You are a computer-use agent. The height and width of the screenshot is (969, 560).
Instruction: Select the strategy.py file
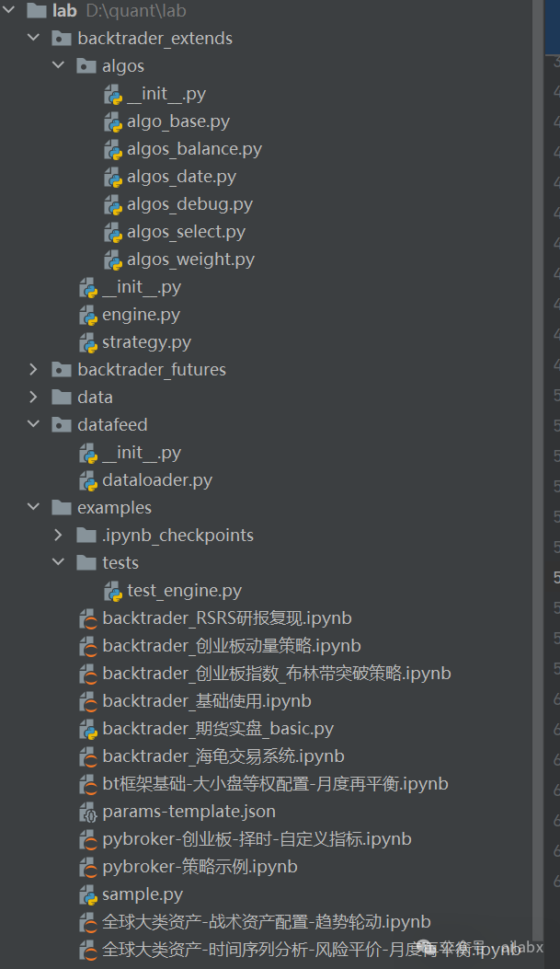(147, 342)
